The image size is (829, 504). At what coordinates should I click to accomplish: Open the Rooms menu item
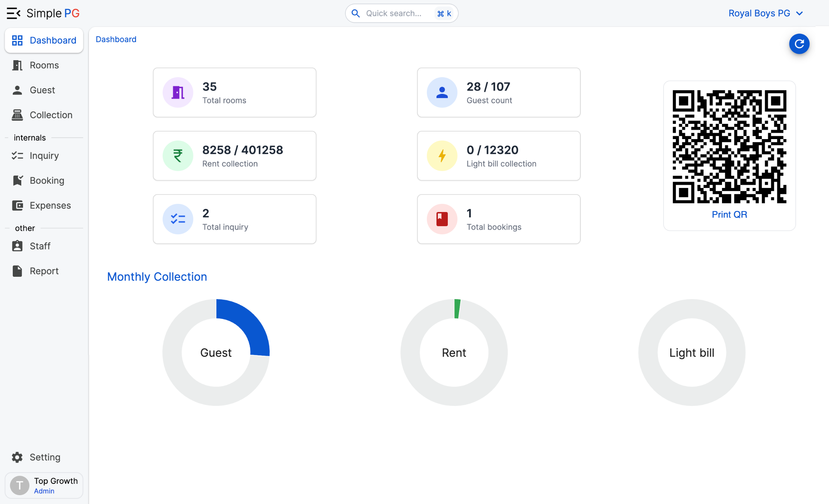[44, 65]
